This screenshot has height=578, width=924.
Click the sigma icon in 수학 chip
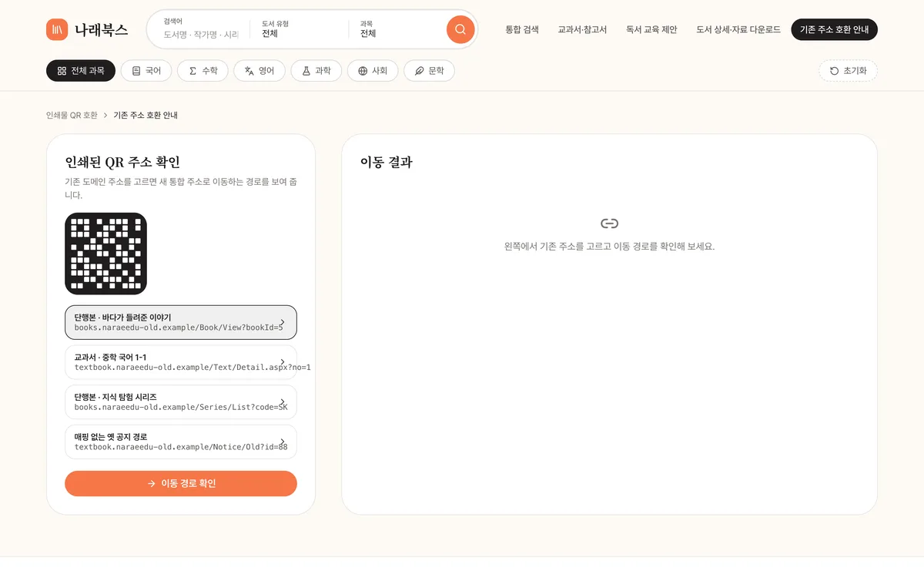(x=192, y=71)
